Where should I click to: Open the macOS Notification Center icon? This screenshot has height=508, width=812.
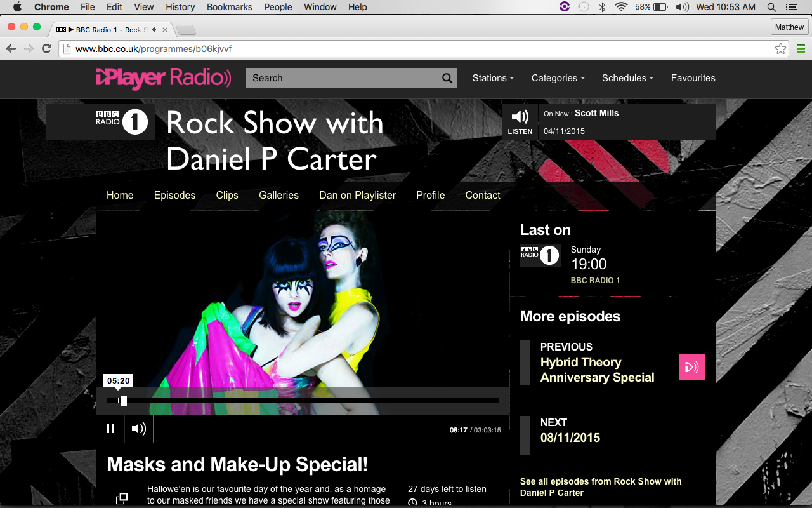pyautogui.click(x=791, y=7)
